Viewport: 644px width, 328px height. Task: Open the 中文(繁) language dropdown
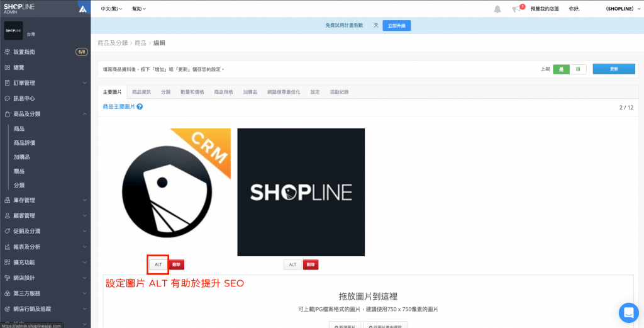pyautogui.click(x=111, y=9)
